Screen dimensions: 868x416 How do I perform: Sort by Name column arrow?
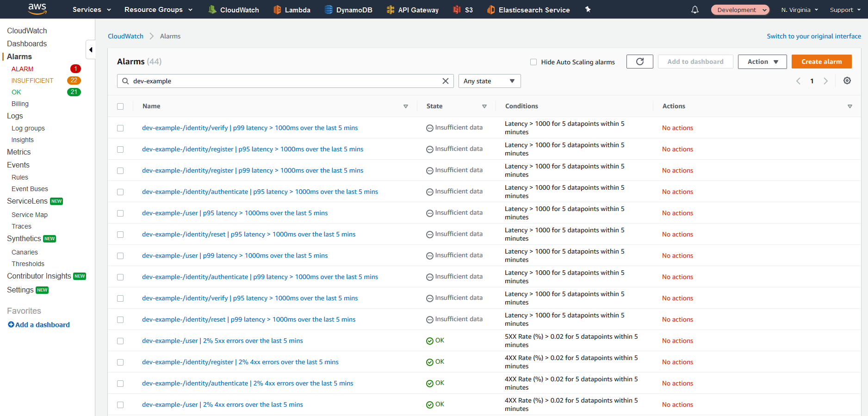coord(406,106)
